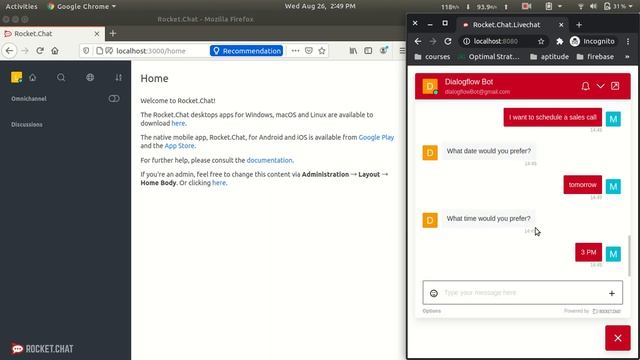This screenshot has width=640, height=360.
Task: Click Powered by Rocket.Chat link
Action: point(592,311)
